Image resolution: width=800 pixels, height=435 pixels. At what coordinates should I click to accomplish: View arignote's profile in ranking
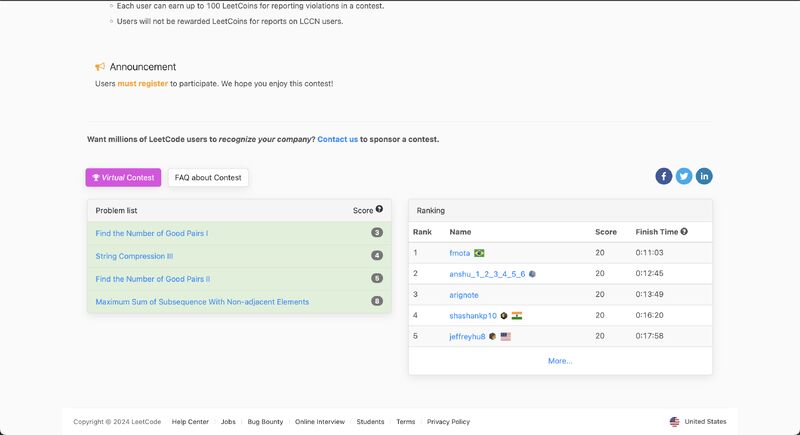pos(464,295)
